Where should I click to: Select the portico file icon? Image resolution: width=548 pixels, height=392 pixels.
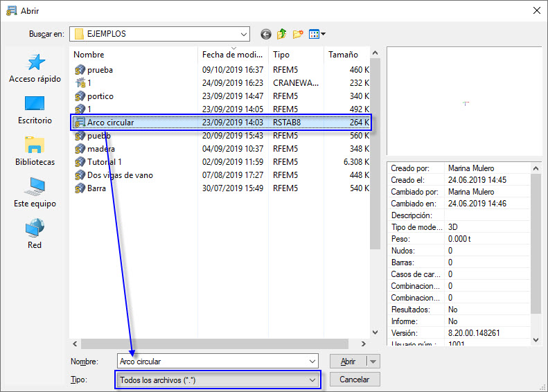click(80, 96)
